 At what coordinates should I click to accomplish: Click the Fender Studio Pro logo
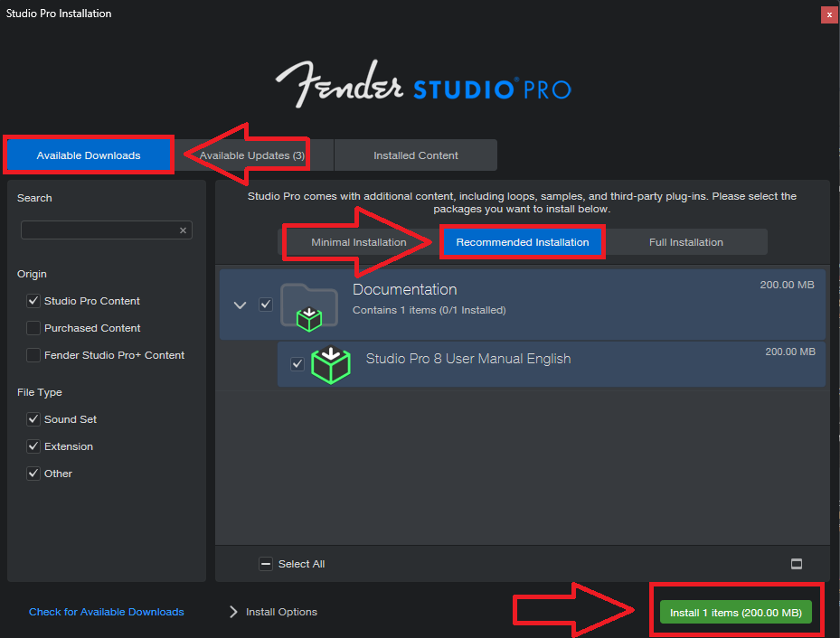point(423,85)
